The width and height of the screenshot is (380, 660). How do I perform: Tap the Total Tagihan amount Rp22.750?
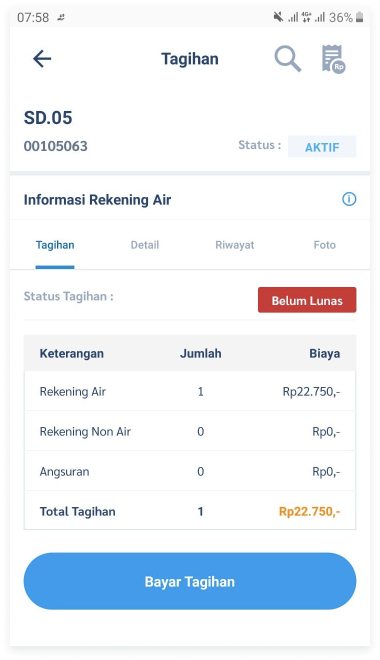[309, 511]
